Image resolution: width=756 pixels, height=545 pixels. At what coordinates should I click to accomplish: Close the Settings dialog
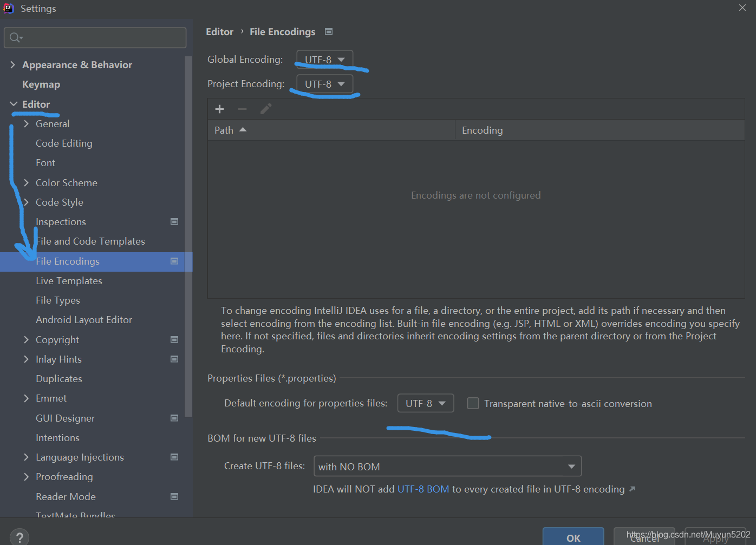[742, 8]
